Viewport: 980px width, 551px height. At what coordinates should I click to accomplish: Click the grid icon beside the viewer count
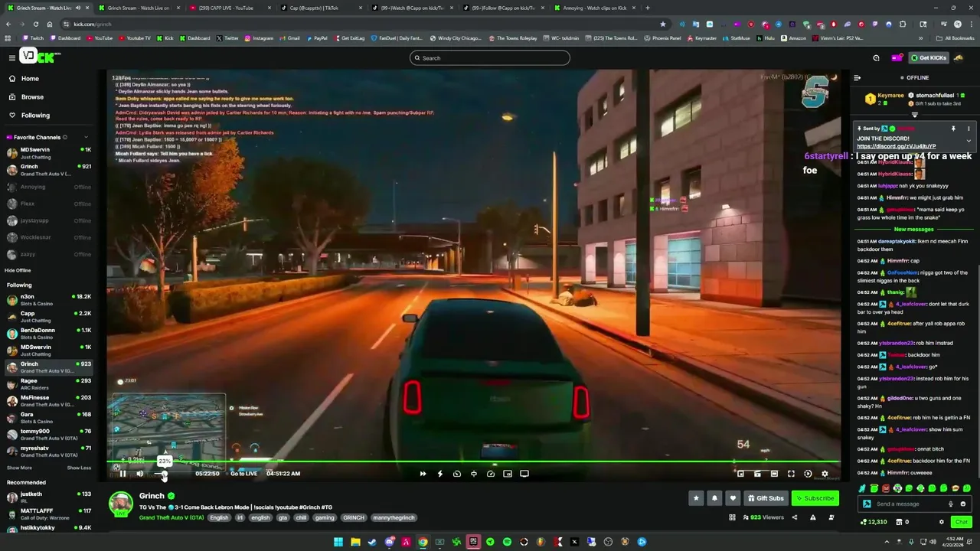pos(732,517)
